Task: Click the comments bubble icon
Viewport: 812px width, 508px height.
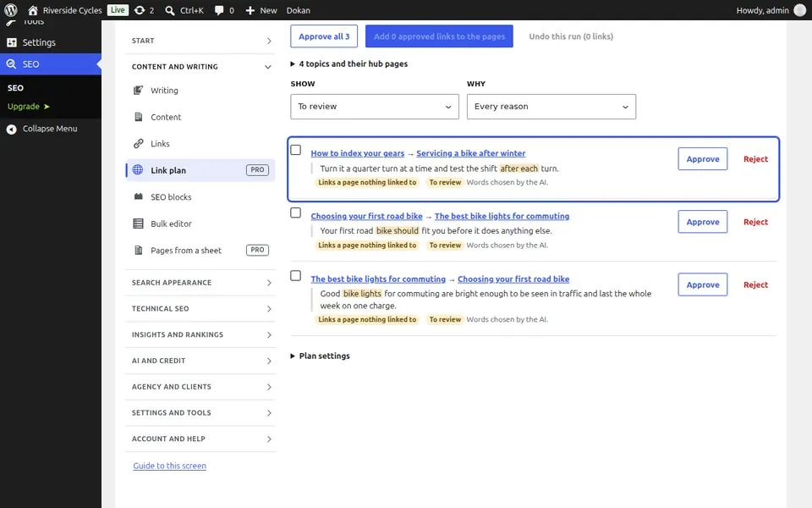Action: [x=220, y=10]
